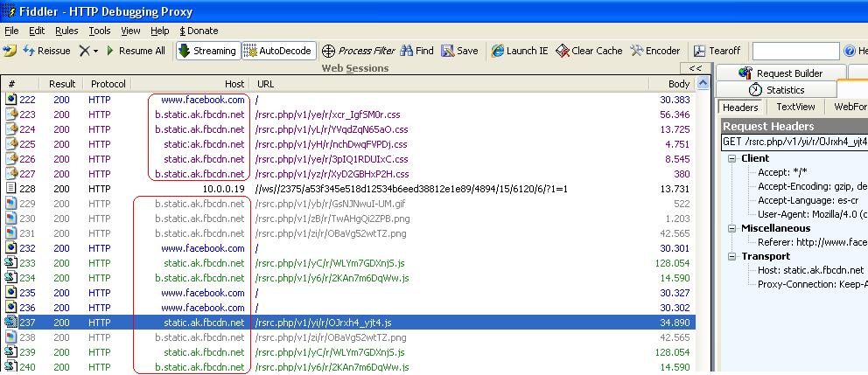Viewport: 868px width, 375px height.
Task: Click Host: static.ak.fbcdn.net header entry
Action: pos(810,270)
